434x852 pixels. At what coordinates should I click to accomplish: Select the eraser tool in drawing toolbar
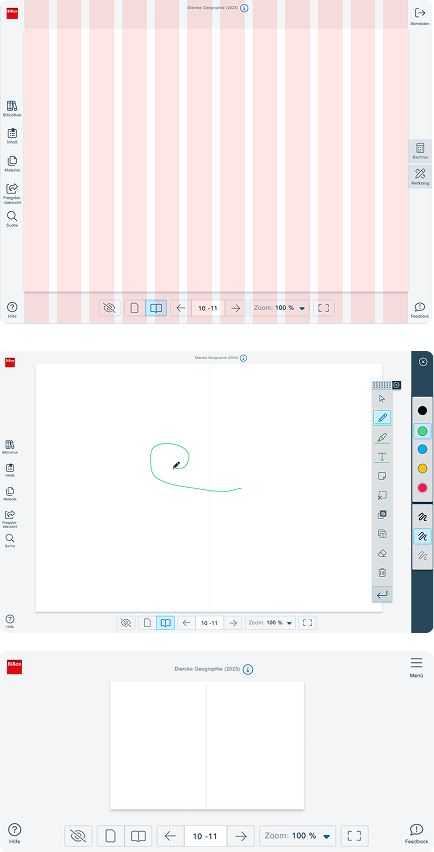[x=382, y=553]
